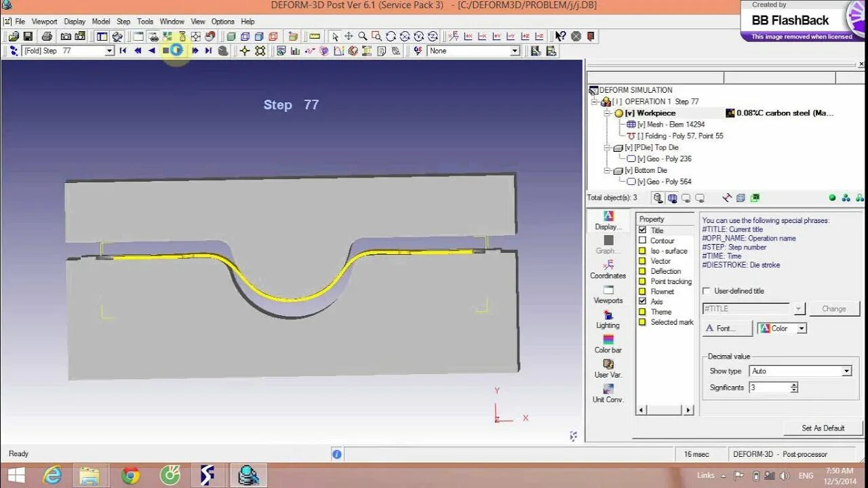Viewport: 868px width, 488px height.
Task: Click the Significants value field
Action: [770, 388]
